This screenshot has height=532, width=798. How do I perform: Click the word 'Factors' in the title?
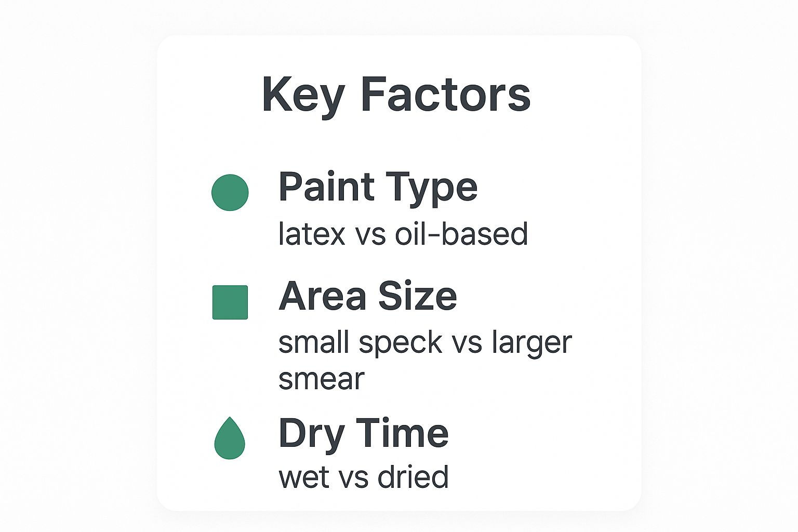tap(446, 95)
